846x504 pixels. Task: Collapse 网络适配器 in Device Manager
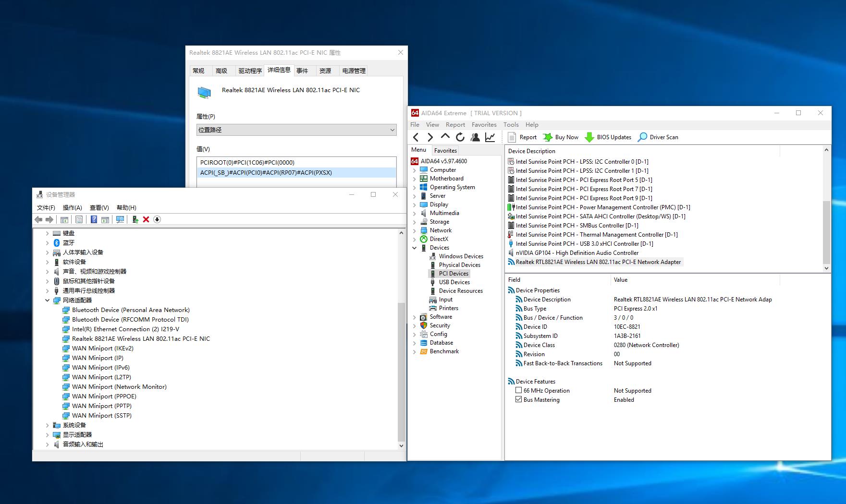pos(47,300)
